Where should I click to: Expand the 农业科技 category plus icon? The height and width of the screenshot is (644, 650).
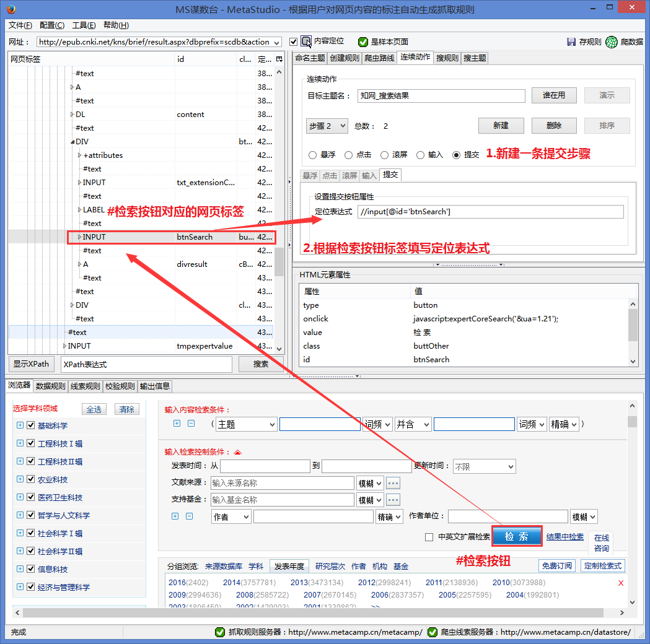tap(20, 479)
